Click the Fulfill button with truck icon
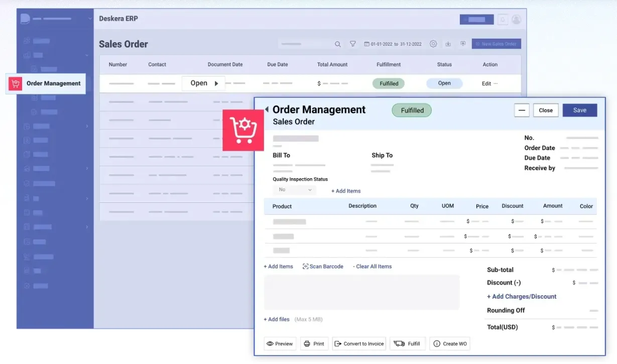This screenshot has width=617, height=364. tap(408, 344)
